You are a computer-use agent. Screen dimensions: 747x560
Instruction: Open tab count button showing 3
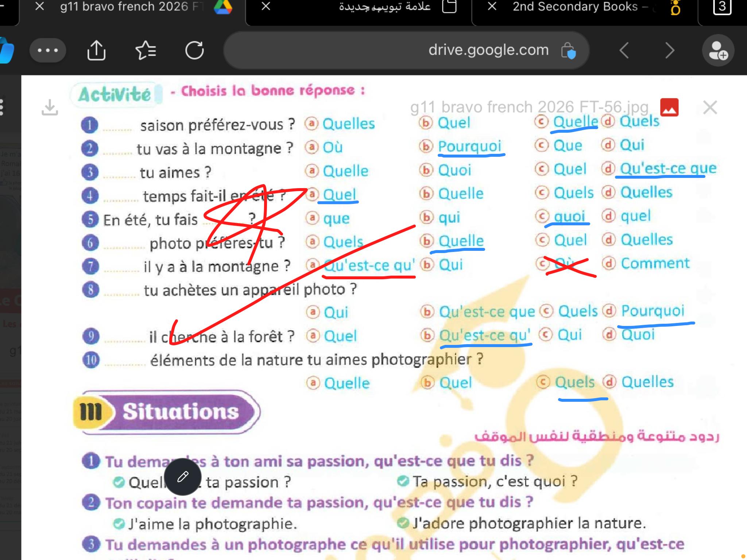pos(722,7)
